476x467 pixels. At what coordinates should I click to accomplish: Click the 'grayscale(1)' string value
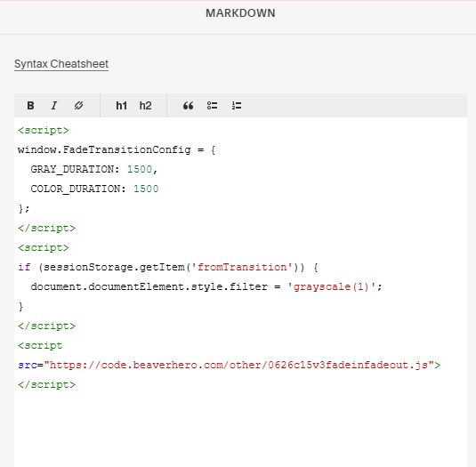331,286
